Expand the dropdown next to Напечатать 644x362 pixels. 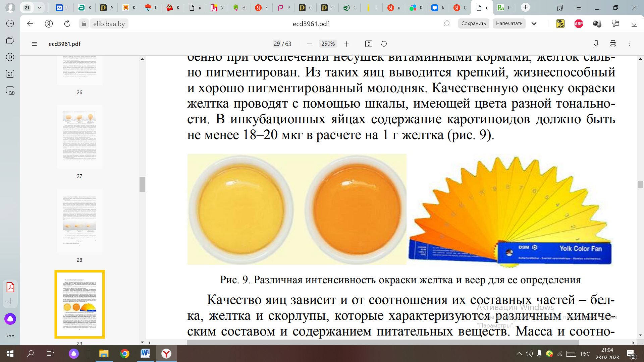[x=534, y=23]
